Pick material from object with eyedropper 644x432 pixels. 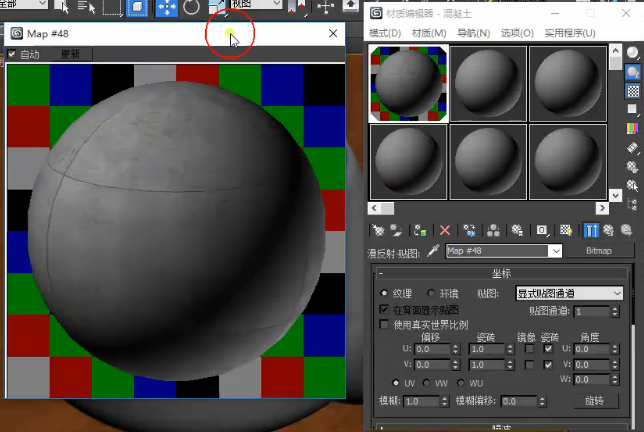pyautogui.click(x=433, y=250)
